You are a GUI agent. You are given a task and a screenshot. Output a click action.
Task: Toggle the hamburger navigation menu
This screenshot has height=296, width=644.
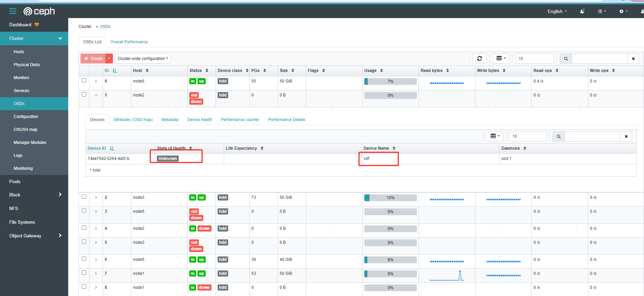(13, 11)
